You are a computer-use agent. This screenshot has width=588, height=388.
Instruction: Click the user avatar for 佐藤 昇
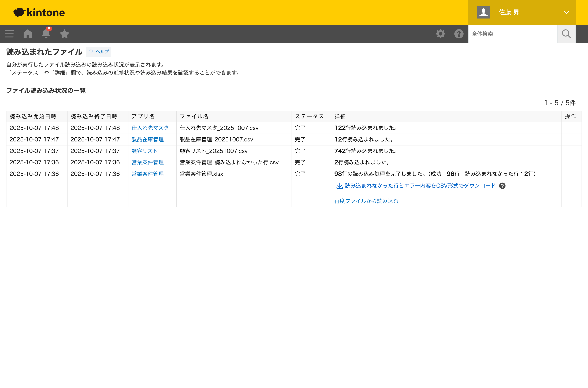click(483, 12)
